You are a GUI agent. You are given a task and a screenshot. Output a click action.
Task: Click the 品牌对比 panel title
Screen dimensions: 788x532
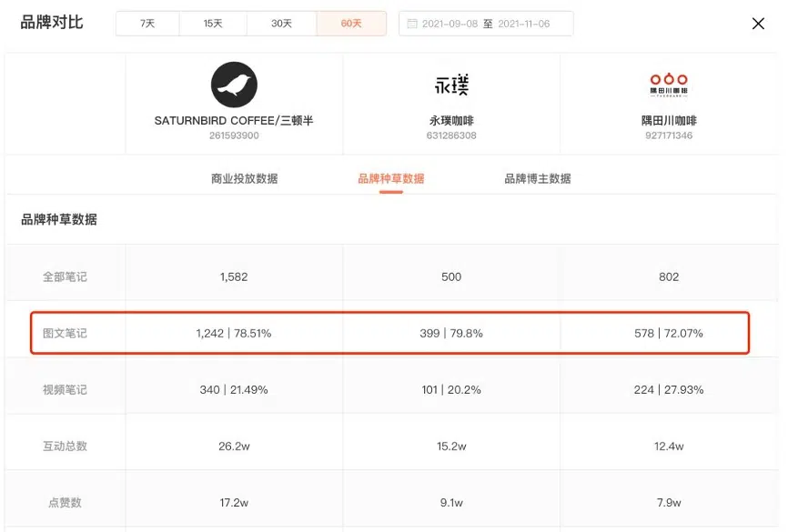pos(52,23)
